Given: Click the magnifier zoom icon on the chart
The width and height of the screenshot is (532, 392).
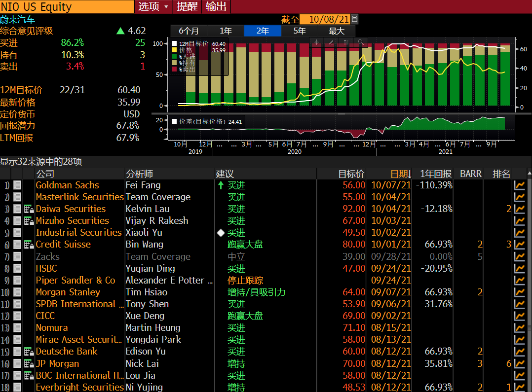Looking at the screenshot, I should point(361,42).
